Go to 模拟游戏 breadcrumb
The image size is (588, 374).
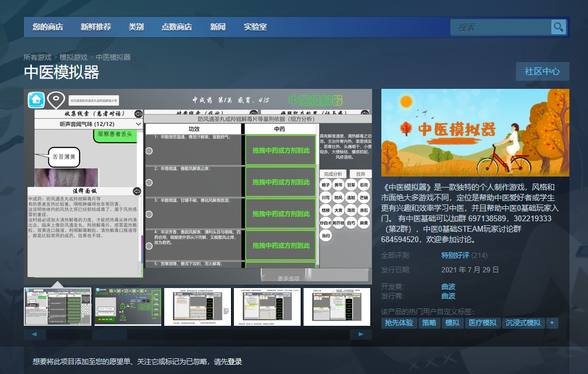coord(73,57)
